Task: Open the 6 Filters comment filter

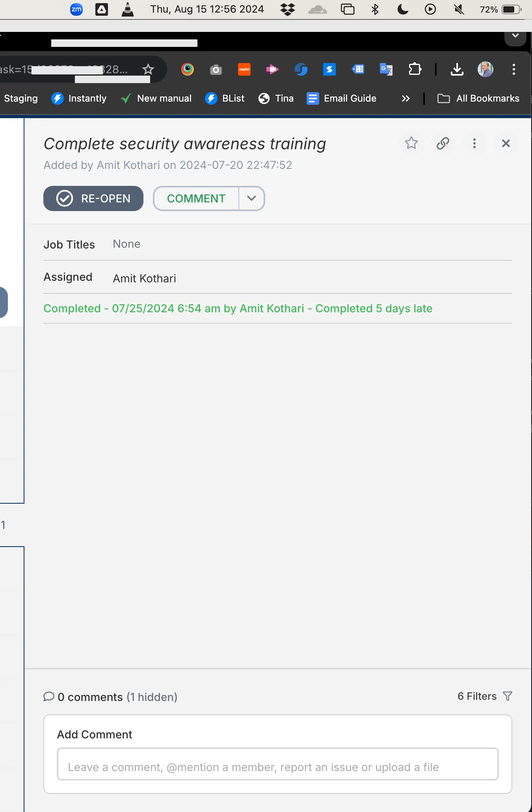Action: (x=485, y=696)
